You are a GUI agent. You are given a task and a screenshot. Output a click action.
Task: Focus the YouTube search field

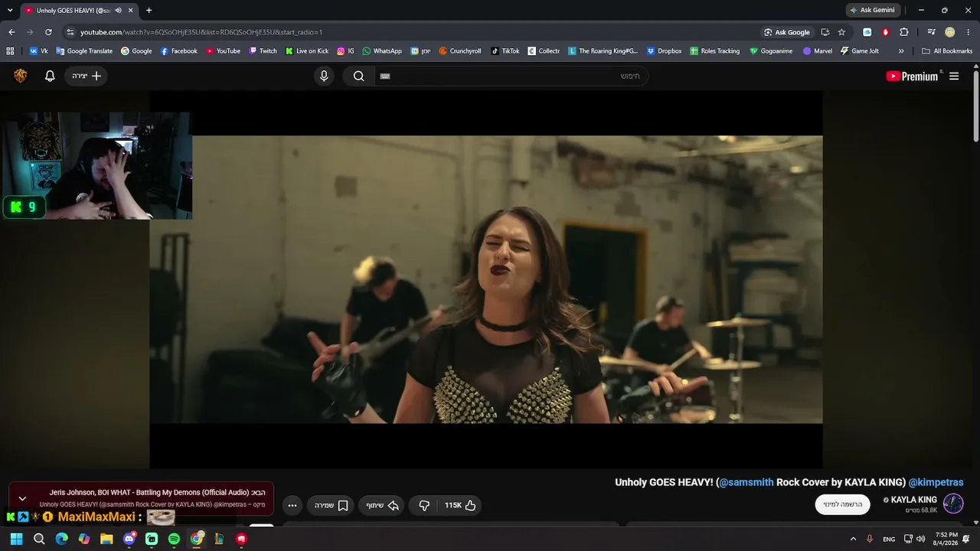pyautogui.click(x=511, y=76)
